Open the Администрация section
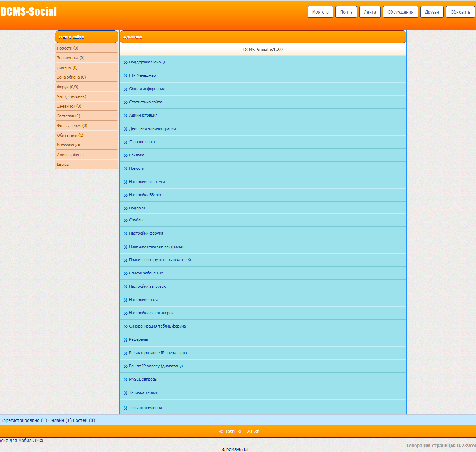This screenshot has width=476, height=452. pos(143,115)
